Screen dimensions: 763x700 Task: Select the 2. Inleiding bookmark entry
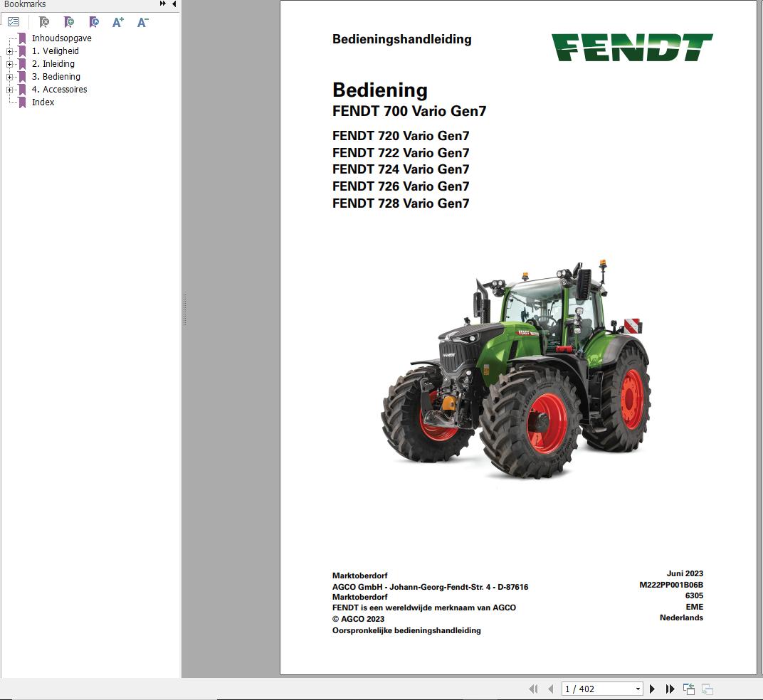point(53,64)
